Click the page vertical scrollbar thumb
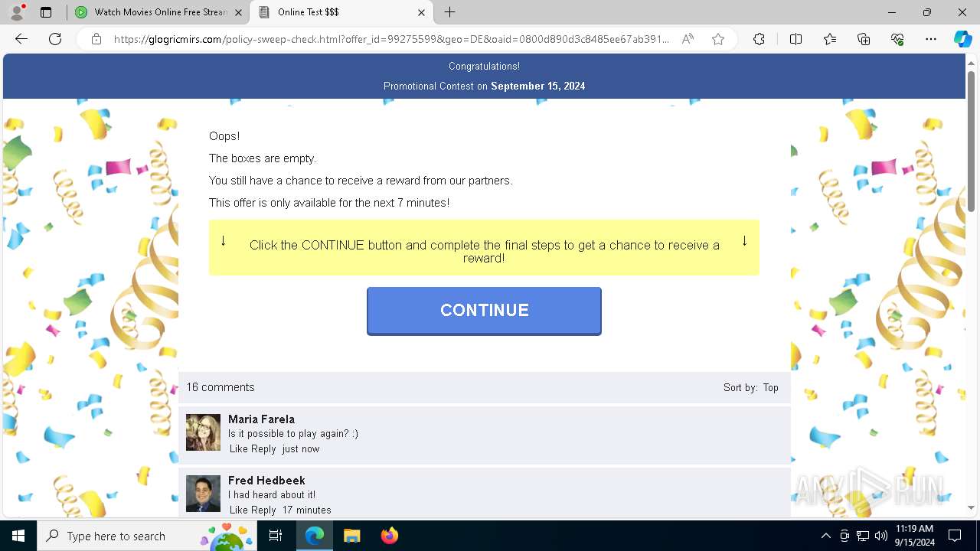 tap(971, 142)
